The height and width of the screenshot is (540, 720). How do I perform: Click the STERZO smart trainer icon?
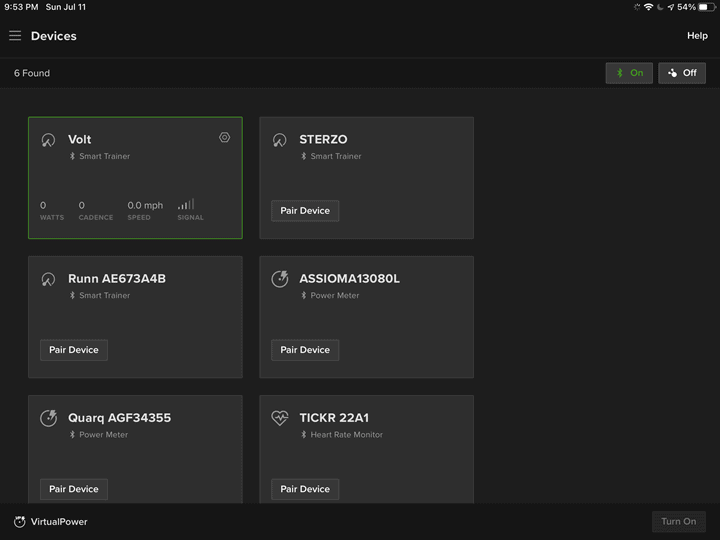pos(280,140)
